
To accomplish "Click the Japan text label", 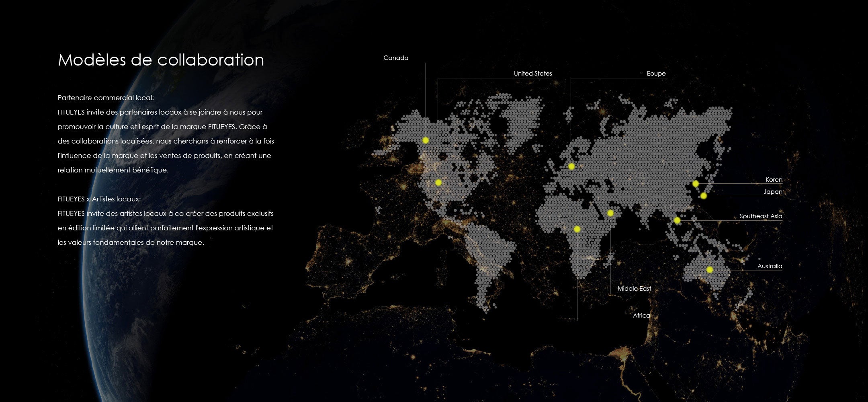I will tap(773, 192).
